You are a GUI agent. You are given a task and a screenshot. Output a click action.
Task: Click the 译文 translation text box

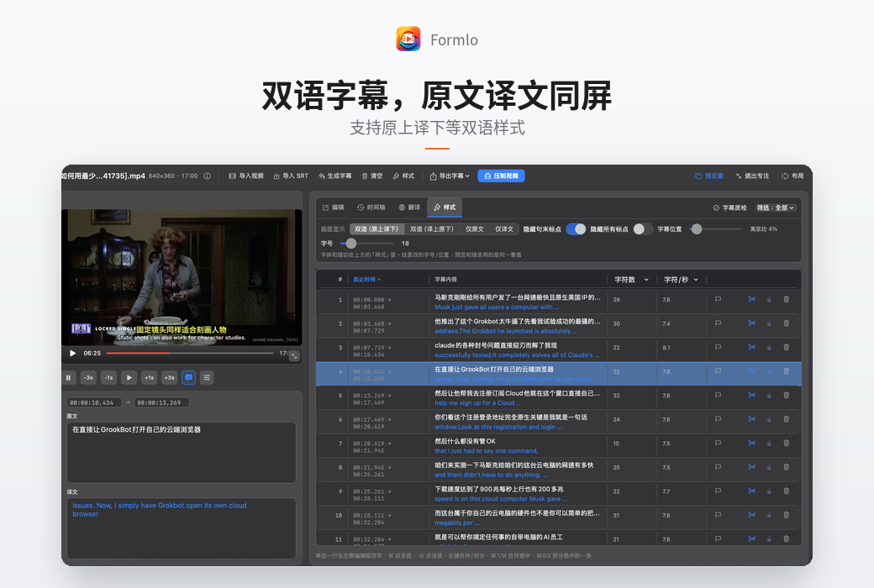pos(182,528)
